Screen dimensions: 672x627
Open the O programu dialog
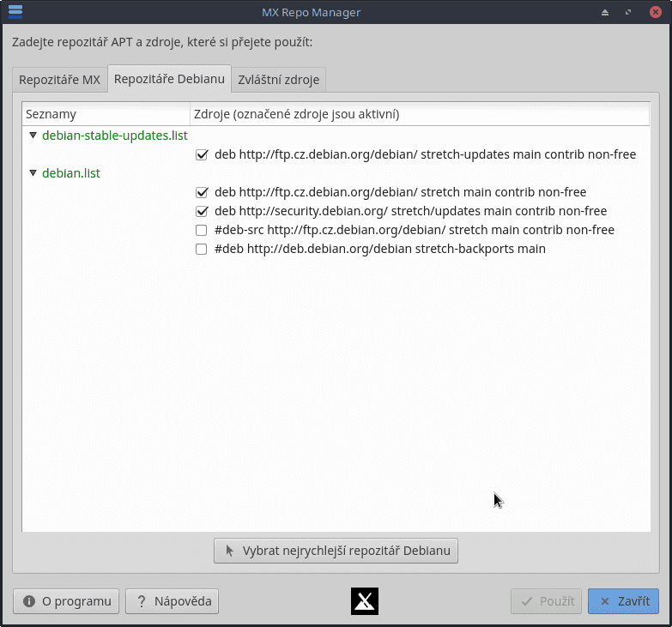66,601
